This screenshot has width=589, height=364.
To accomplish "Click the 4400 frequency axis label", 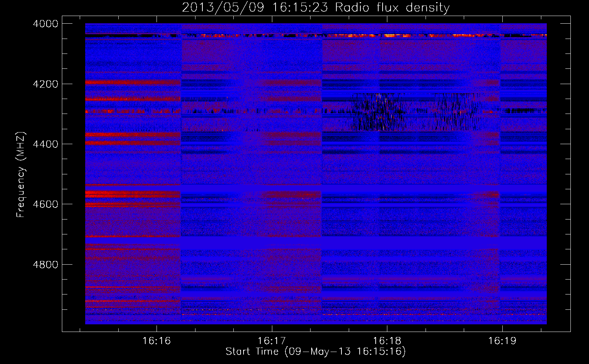I will tap(46, 144).
